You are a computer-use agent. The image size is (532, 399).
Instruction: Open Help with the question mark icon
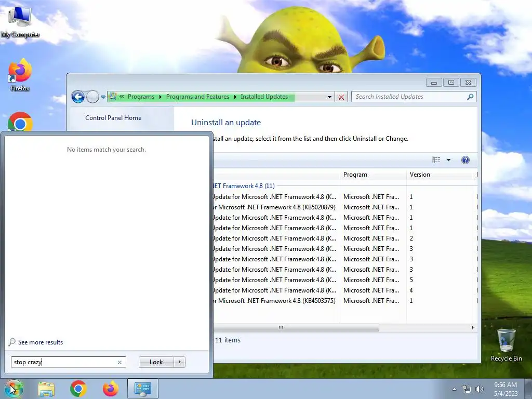click(x=465, y=160)
